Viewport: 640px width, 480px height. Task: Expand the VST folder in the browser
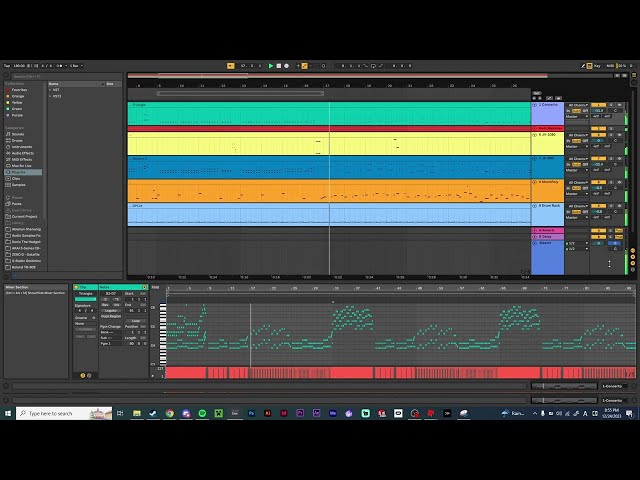pyautogui.click(x=51, y=90)
